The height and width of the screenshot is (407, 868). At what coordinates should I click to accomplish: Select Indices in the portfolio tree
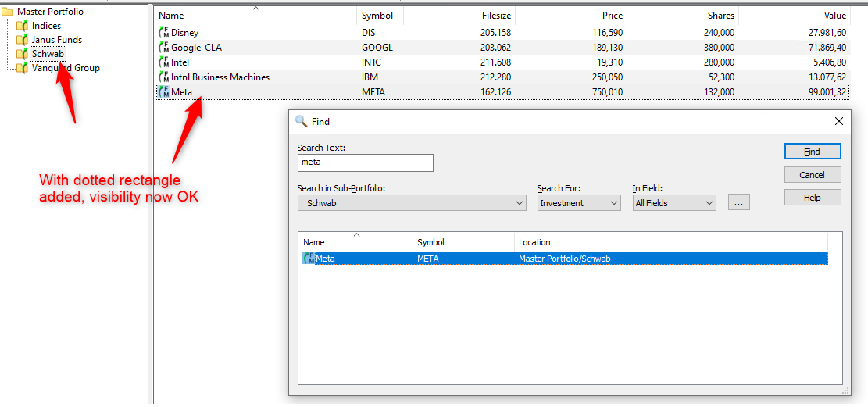[x=47, y=26]
